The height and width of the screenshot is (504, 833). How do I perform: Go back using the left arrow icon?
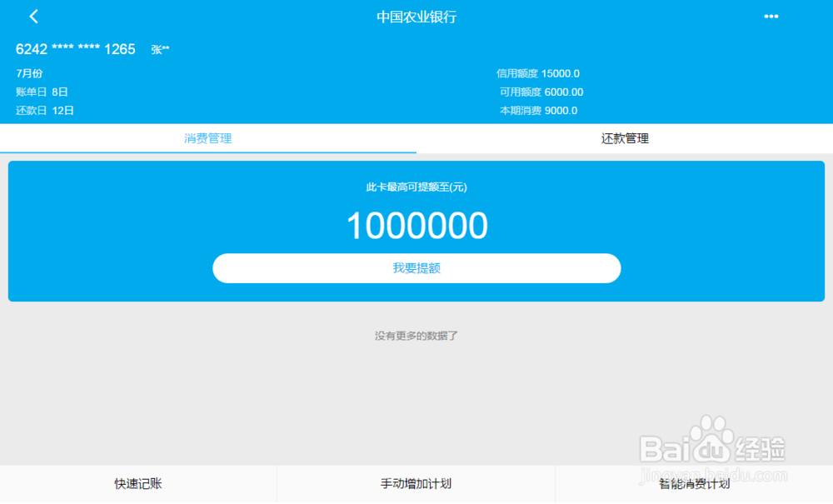pos(34,17)
